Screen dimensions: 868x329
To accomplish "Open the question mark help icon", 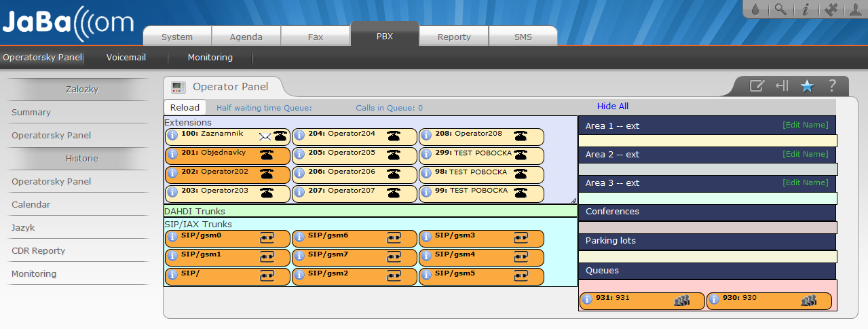I will [x=831, y=85].
